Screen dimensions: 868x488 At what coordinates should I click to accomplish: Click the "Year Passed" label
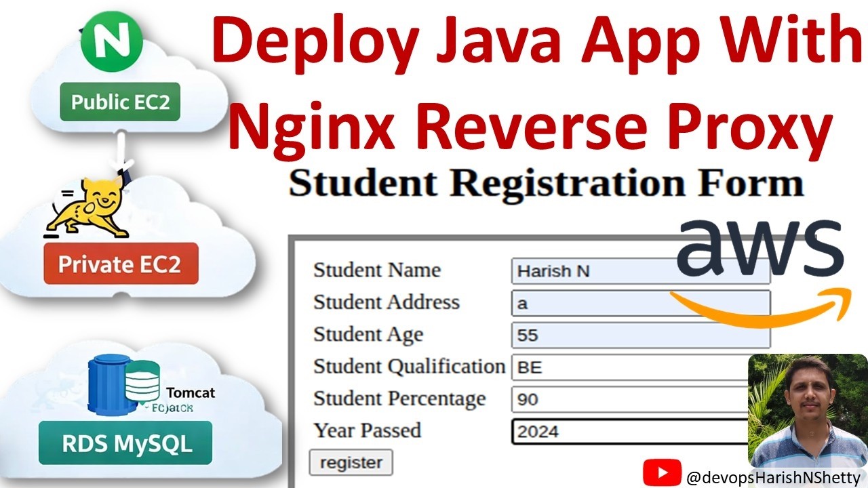click(367, 430)
